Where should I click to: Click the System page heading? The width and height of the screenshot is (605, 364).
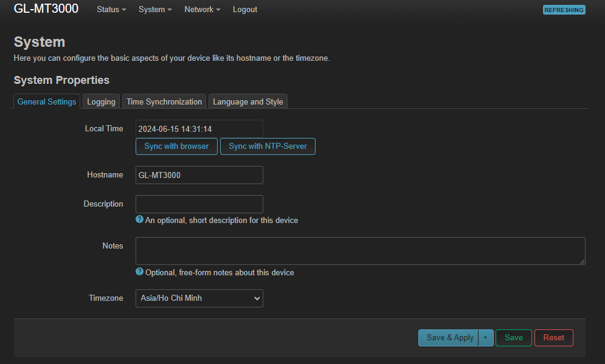(x=40, y=42)
